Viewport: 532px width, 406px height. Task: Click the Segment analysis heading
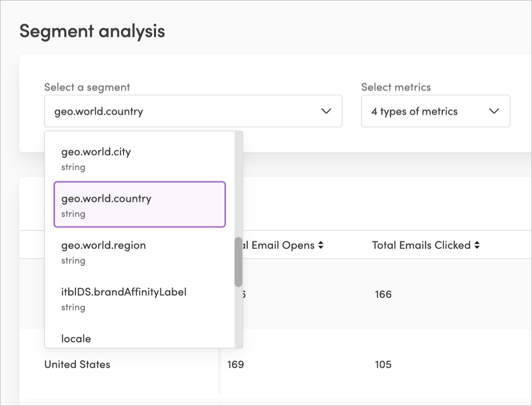point(92,31)
